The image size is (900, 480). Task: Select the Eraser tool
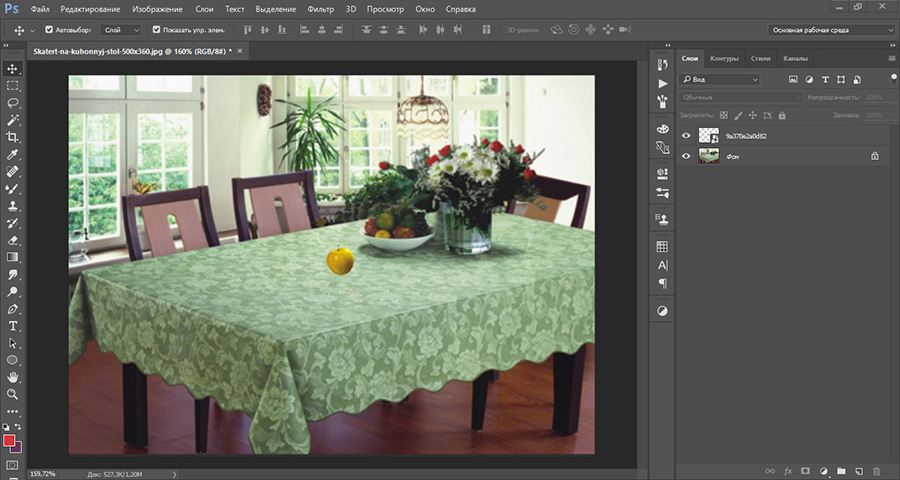click(x=13, y=240)
